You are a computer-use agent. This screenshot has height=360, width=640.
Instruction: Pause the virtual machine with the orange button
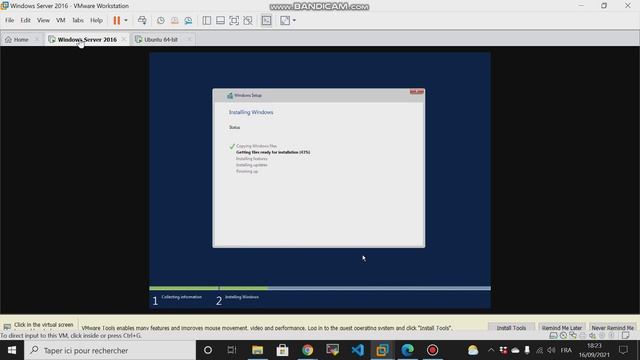point(117,20)
